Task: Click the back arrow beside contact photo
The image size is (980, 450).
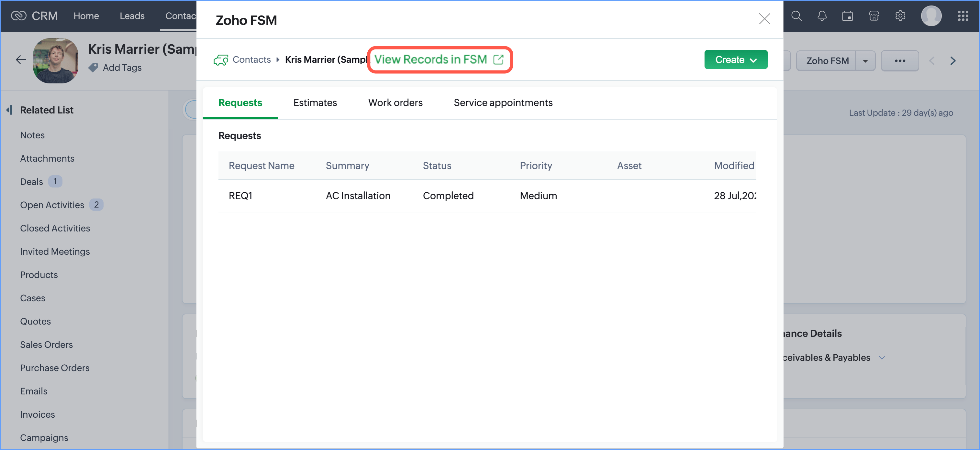Action: (20, 60)
